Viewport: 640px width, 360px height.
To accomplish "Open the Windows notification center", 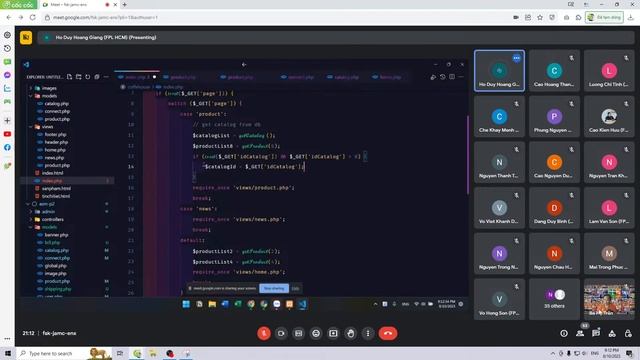I will (630, 353).
